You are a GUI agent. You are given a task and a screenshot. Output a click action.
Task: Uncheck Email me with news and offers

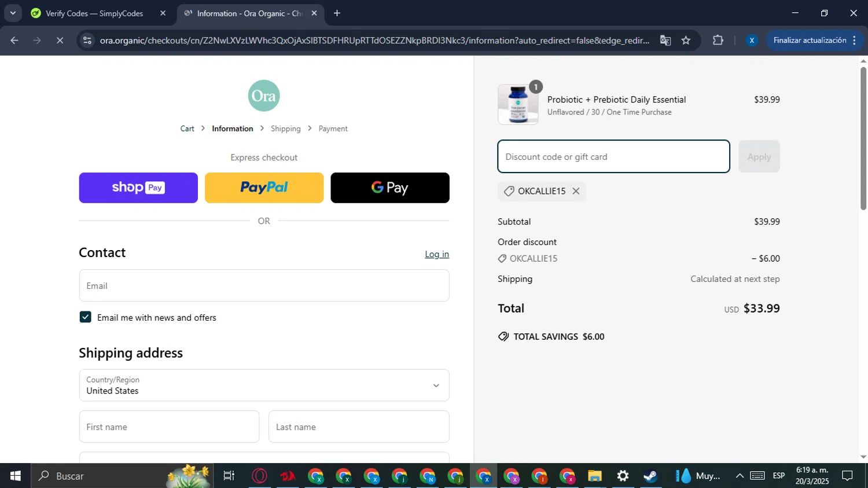(x=85, y=317)
